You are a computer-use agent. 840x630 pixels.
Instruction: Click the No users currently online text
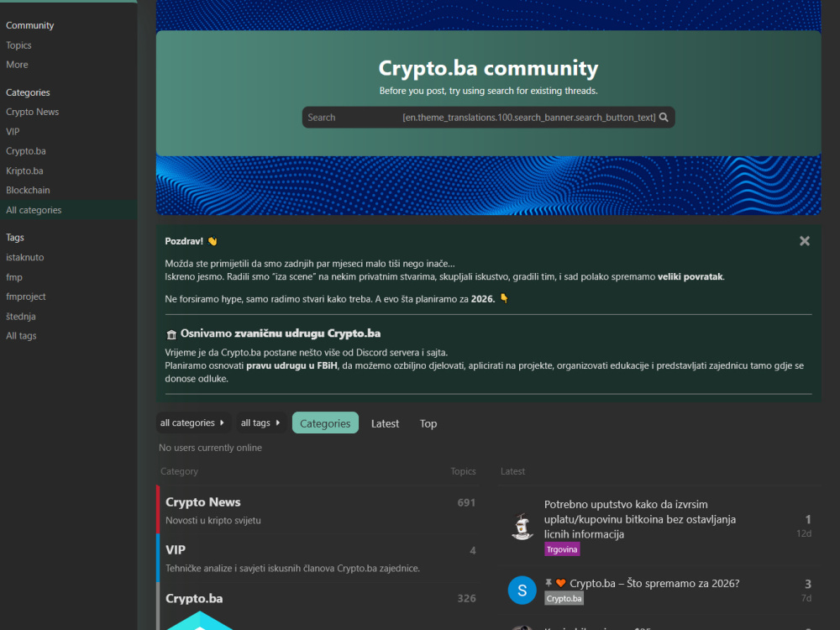pos(210,448)
